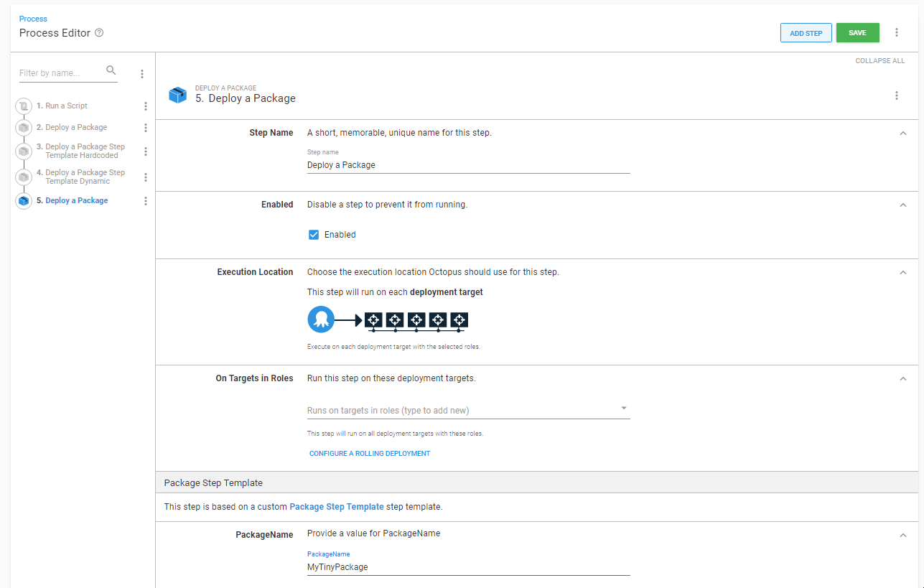The image size is (924, 588).
Task: Click the Add Step button
Action: (806, 33)
